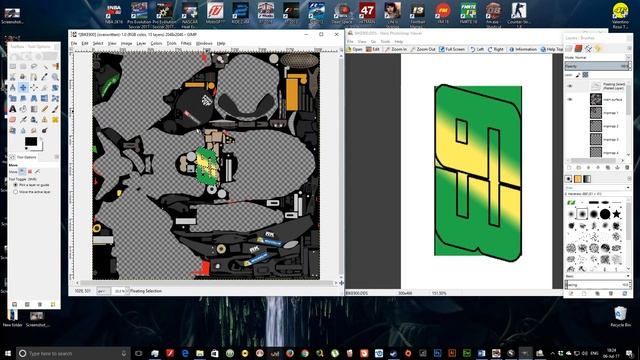Open the px unit dropdown in status bar
The image size is (640, 360).
point(103,291)
